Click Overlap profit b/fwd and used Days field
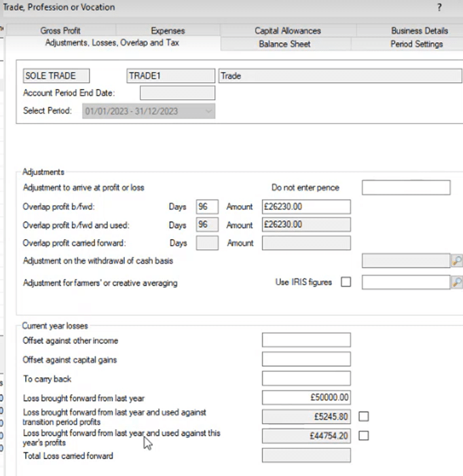The height and width of the screenshot is (476, 463). tap(207, 225)
